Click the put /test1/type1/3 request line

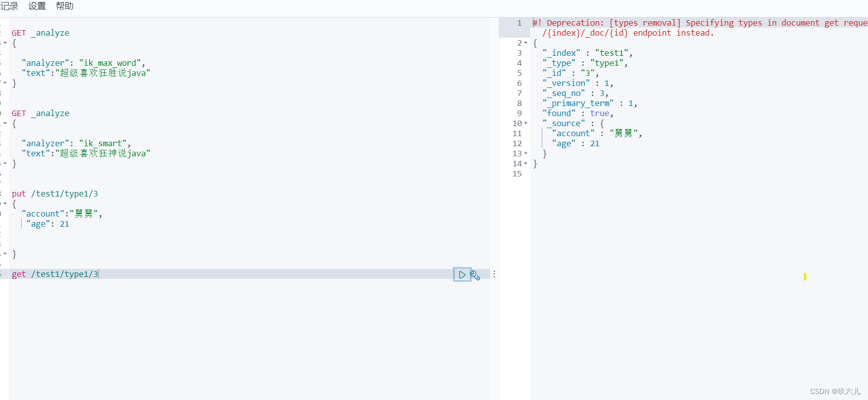click(x=55, y=194)
